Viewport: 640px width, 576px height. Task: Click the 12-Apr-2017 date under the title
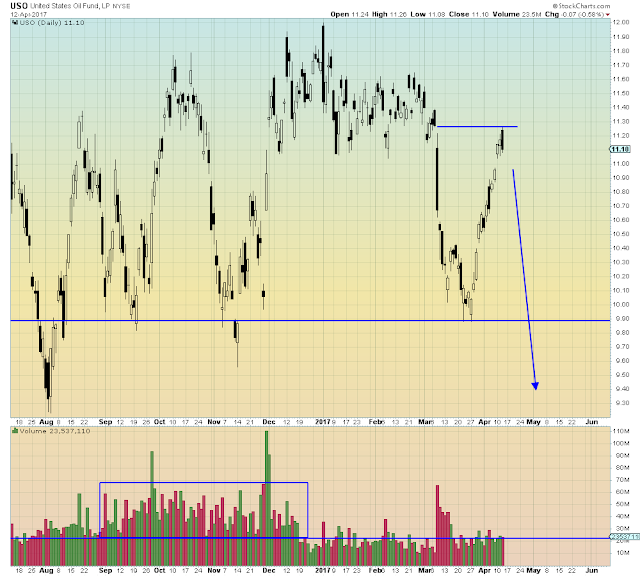pos(29,14)
